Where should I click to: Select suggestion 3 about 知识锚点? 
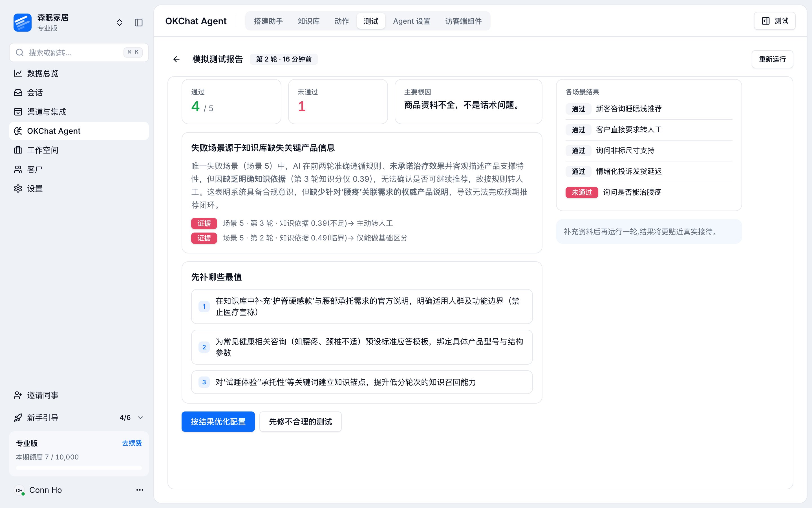[x=362, y=382]
